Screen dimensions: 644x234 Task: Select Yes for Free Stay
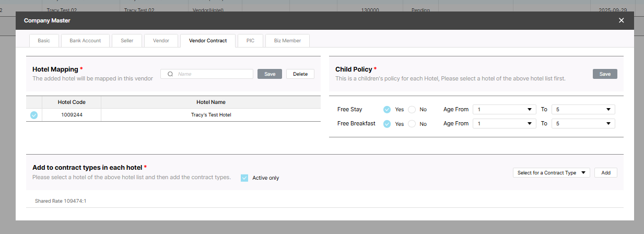tap(387, 110)
